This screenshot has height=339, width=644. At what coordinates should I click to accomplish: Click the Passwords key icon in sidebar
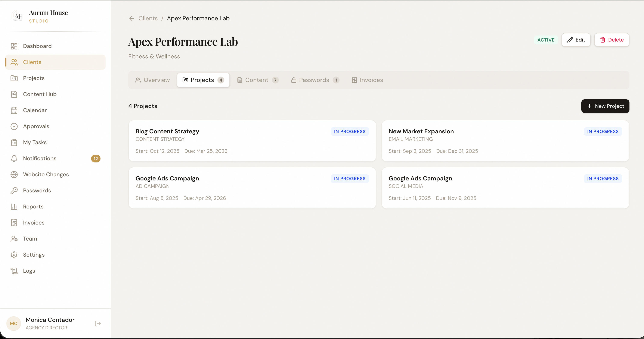(14, 190)
